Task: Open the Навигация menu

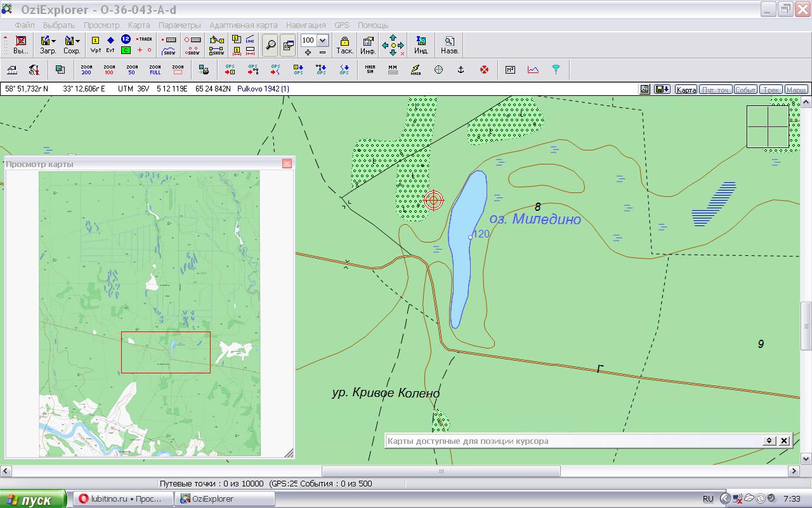Action: pyautogui.click(x=305, y=25)
